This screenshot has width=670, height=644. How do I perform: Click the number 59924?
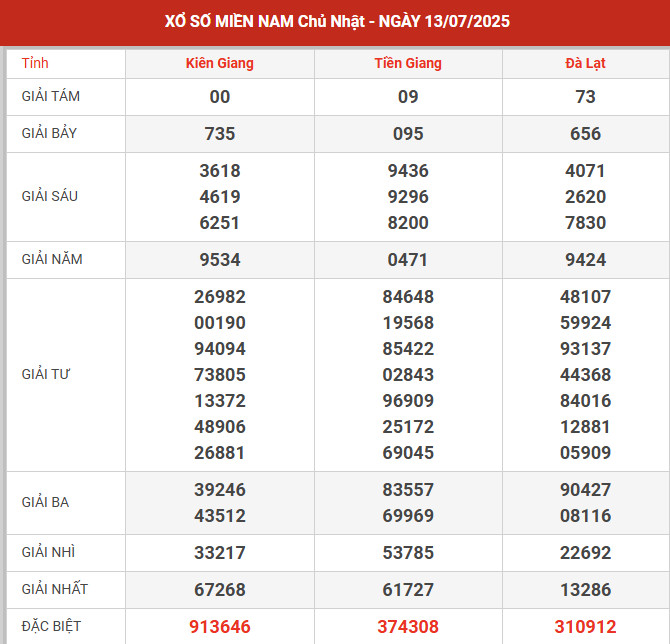point(585,323)
